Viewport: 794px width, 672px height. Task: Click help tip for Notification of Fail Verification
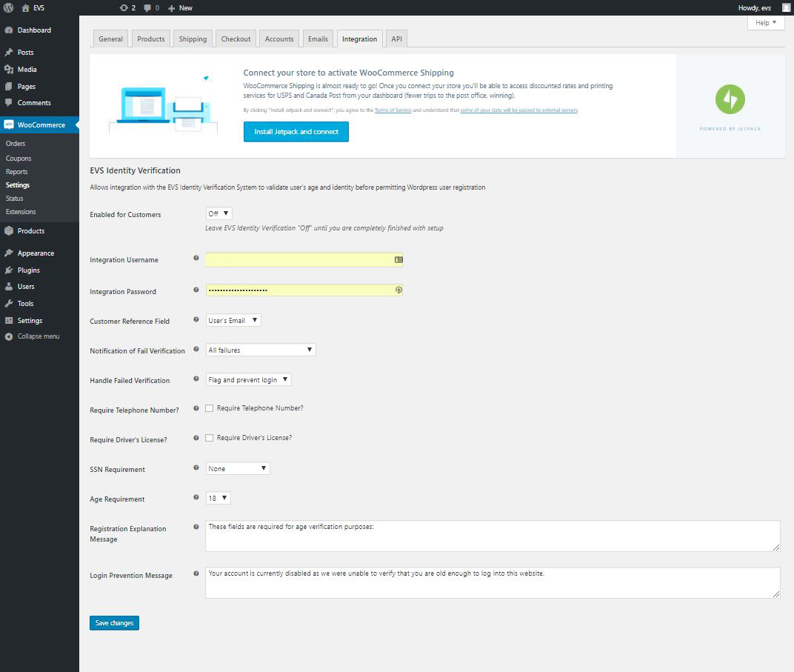pos(196,350)
